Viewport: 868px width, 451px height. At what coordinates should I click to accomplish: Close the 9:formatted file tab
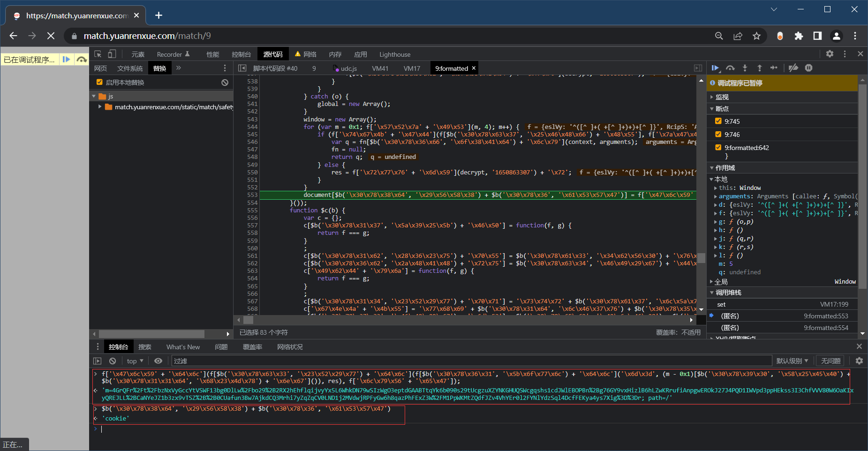(474, 68)
